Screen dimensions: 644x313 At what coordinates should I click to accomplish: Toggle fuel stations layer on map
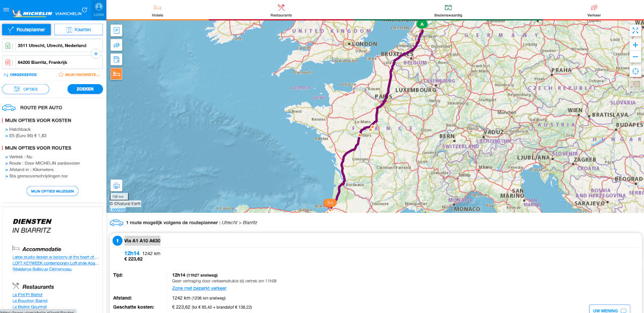click(116, 59)
